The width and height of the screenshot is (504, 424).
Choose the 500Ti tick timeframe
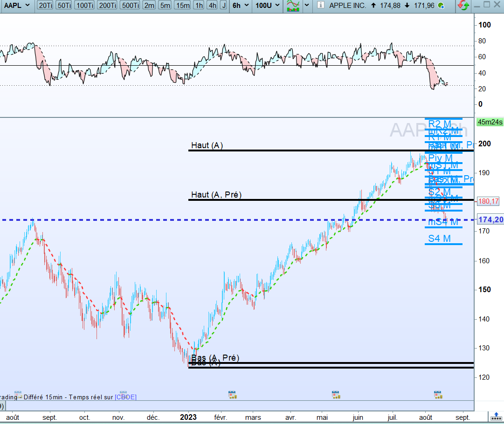coord(130,6)
